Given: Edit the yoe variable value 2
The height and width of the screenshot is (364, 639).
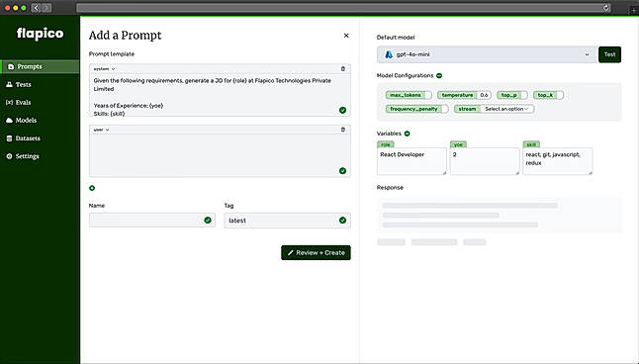Looking at the screenshot, I should [485, 161].
